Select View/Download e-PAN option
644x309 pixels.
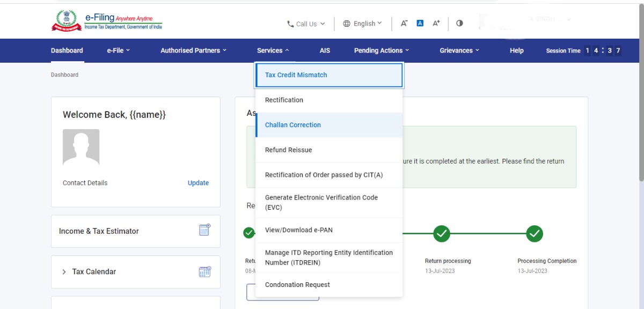(x=298, y=230)
